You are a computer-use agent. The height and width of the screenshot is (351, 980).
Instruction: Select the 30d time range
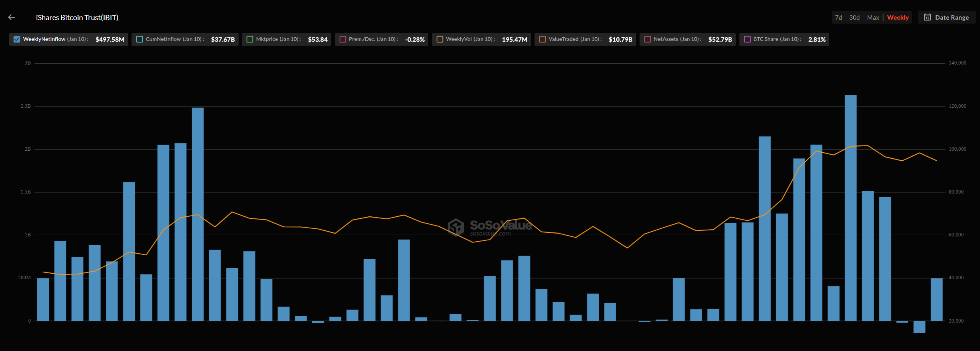854,18
